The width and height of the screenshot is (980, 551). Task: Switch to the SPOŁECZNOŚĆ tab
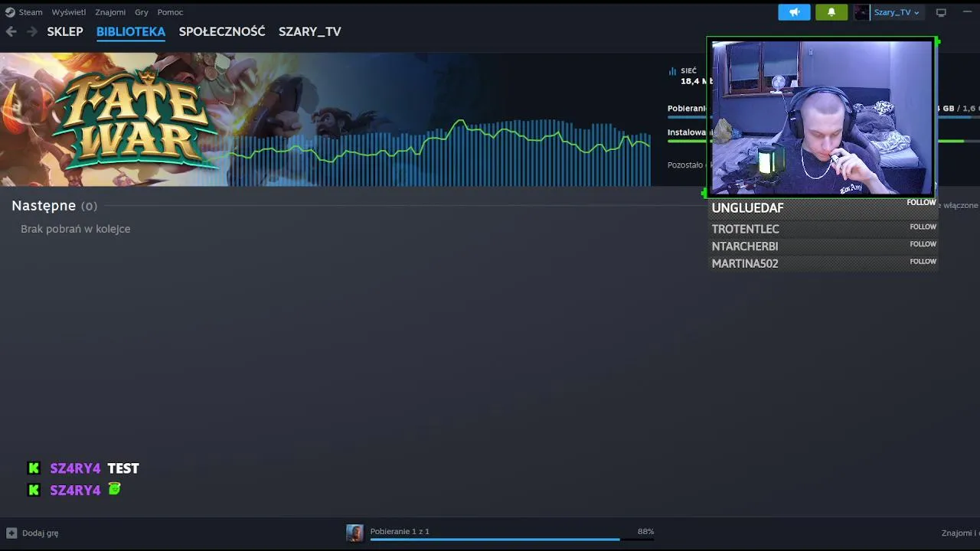click(x=222, y=31)
